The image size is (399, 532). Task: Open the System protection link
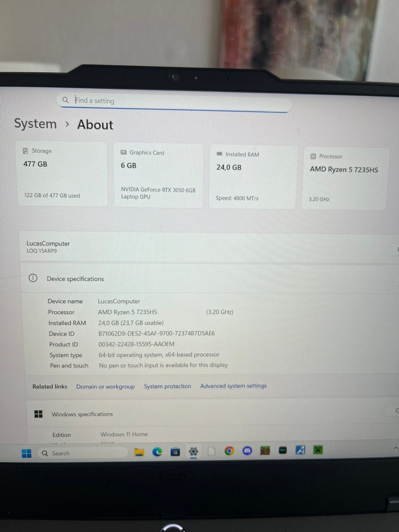click(167, 386)
